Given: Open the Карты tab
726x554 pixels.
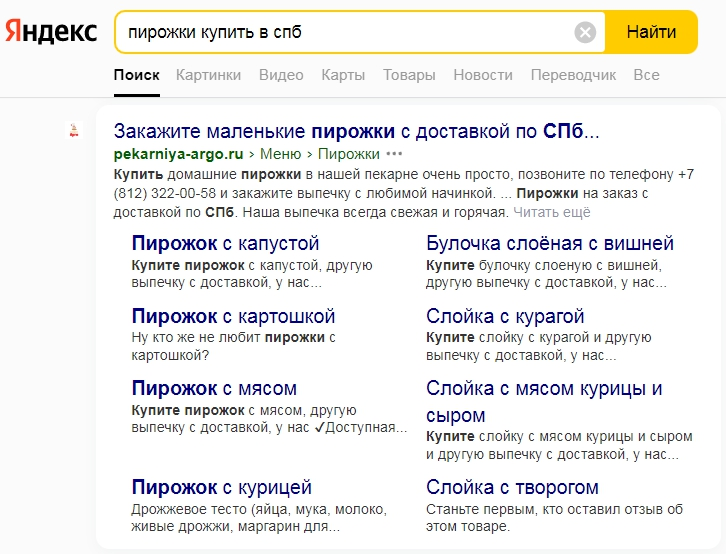Looking at the screenshot, I should pyautogui.click(x=343, y=75).
